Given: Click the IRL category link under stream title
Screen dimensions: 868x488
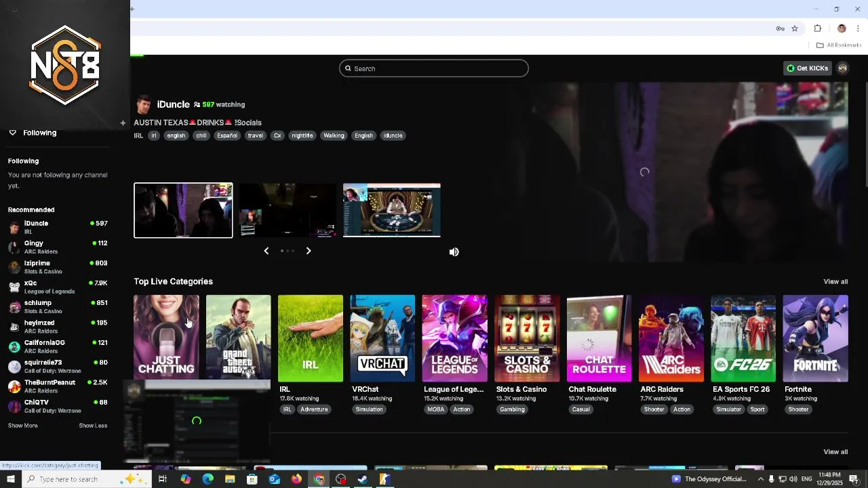Looking at the screenshot, I should pos(138,136).
